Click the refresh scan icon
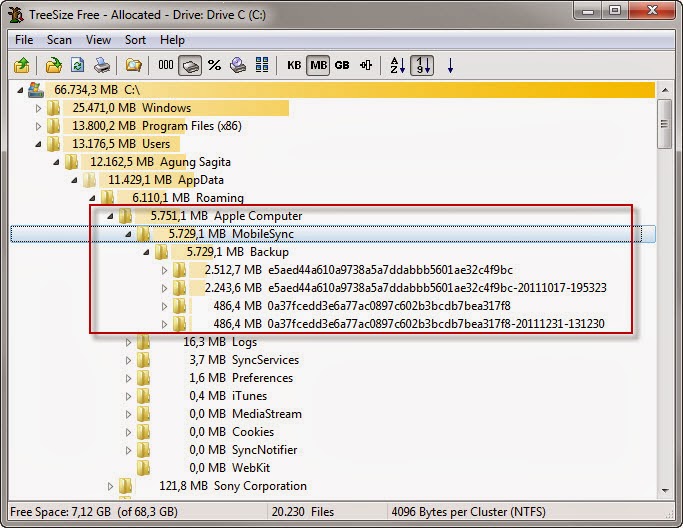Image resolution: width=683 pixels, height=528 pixels. coord(78,65)
